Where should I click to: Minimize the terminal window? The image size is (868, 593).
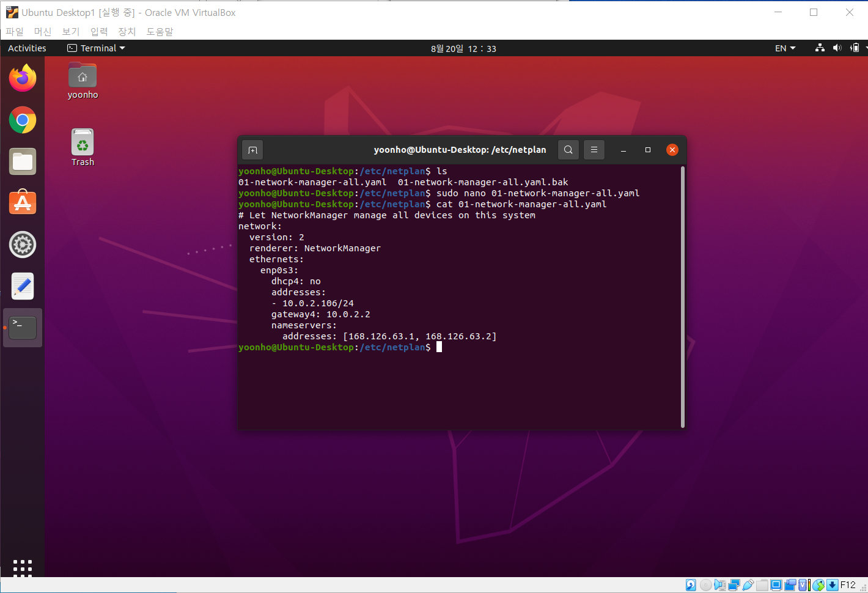coord(623,150)
